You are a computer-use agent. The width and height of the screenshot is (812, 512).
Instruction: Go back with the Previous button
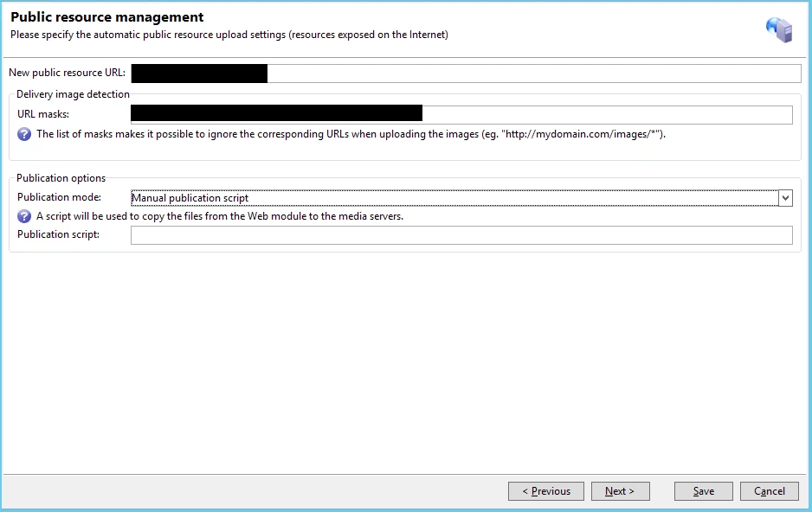[x=546, y=490]
